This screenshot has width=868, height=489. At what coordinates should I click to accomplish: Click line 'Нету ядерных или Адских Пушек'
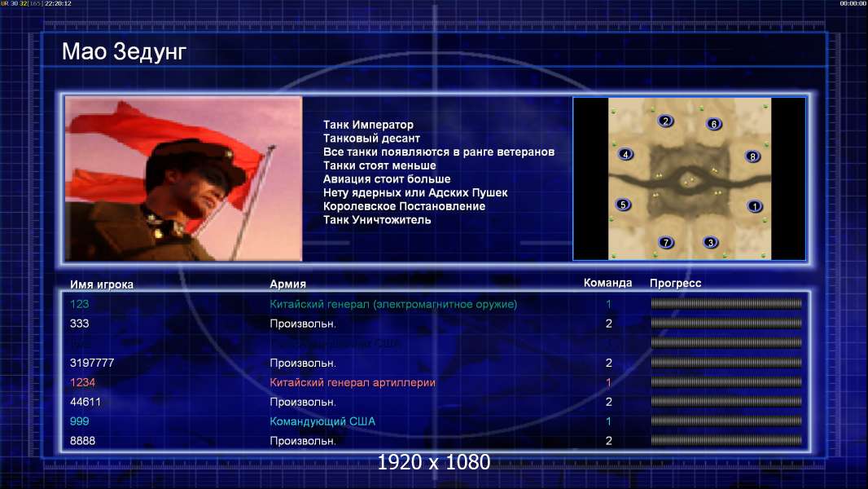(x=415, y=192)
